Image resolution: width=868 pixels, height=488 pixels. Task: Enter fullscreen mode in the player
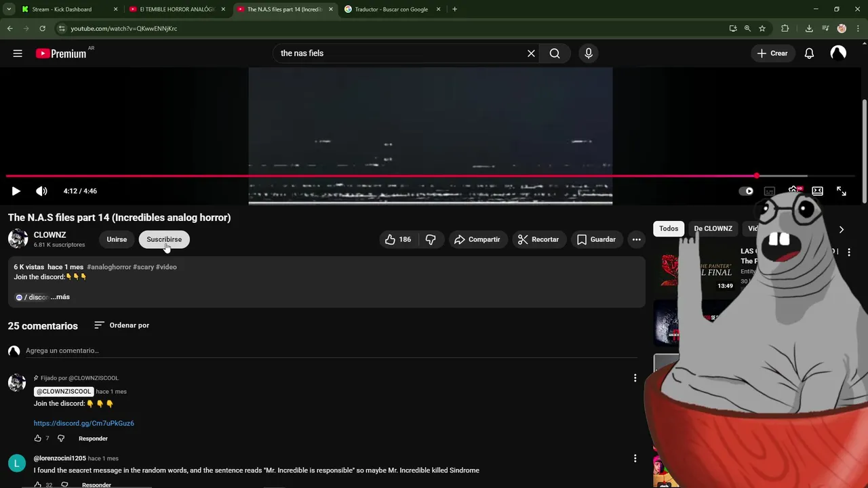(842, 191)
